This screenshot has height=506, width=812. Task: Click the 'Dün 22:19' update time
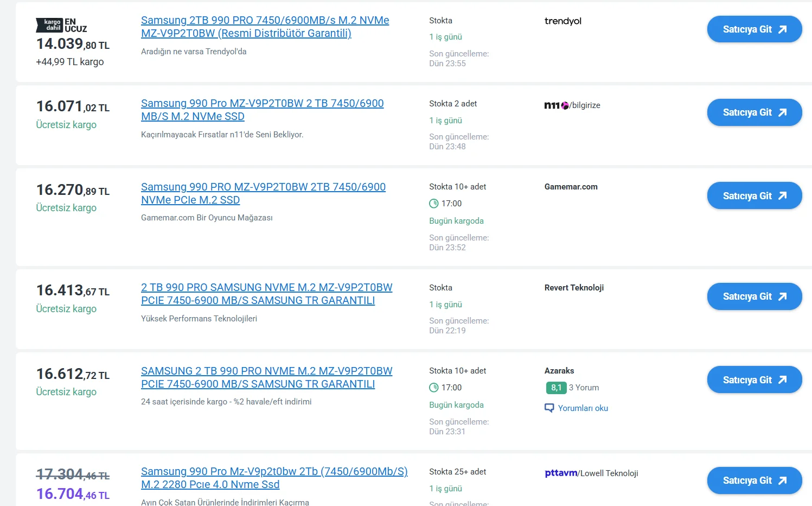[x=447, y=331]
